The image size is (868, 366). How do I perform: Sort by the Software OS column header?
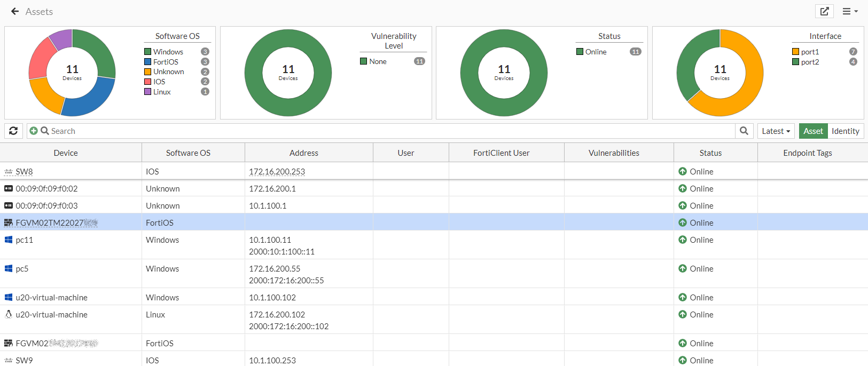coord(188,153)
